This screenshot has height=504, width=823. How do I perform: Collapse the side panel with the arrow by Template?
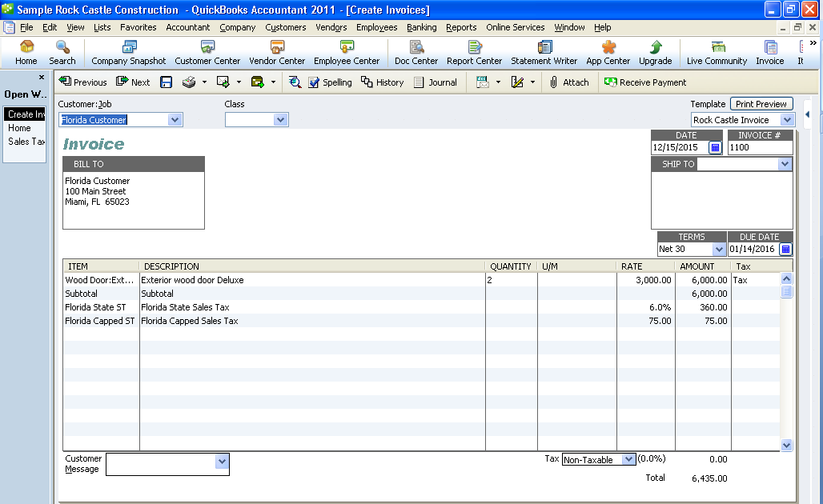[x=807, y=114]
